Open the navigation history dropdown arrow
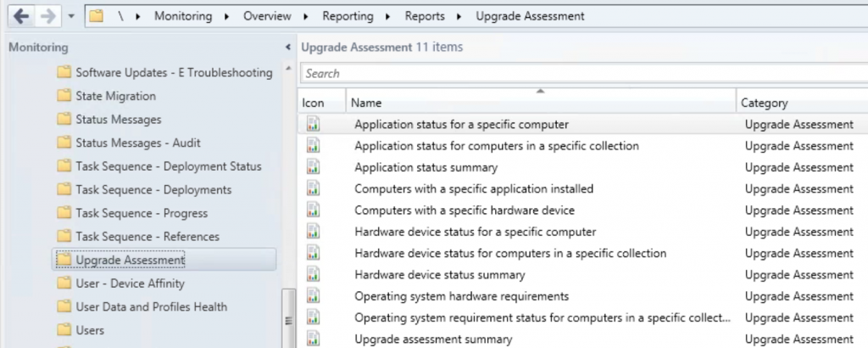868x348 pixels. (x=71, y=17)
